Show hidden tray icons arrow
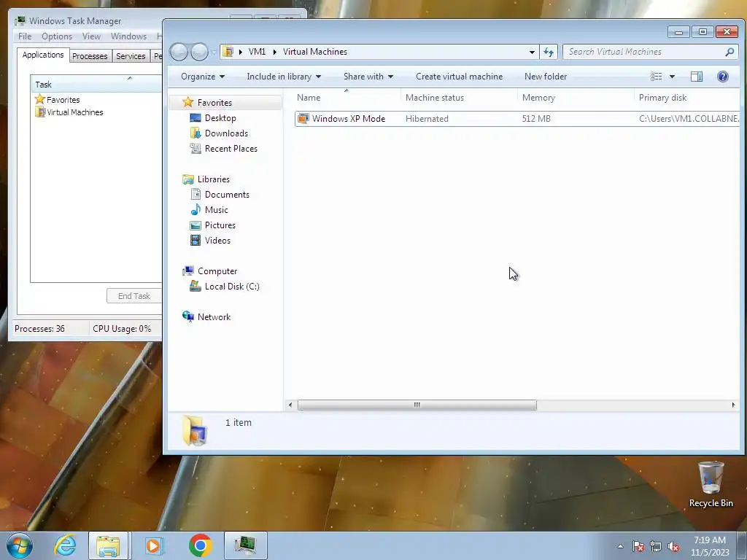Screen dimensions: 747x560 pos(620,546)
